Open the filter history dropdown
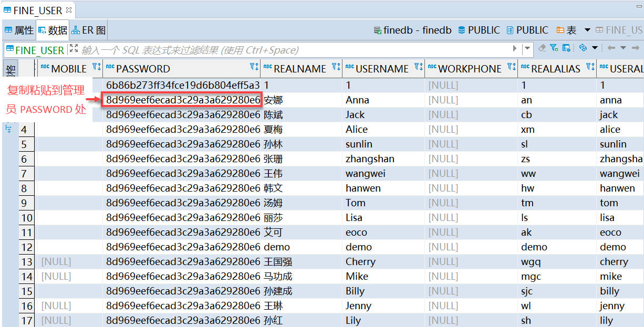The height and width of the screenshot is (327, 644). tap(527, 49)
